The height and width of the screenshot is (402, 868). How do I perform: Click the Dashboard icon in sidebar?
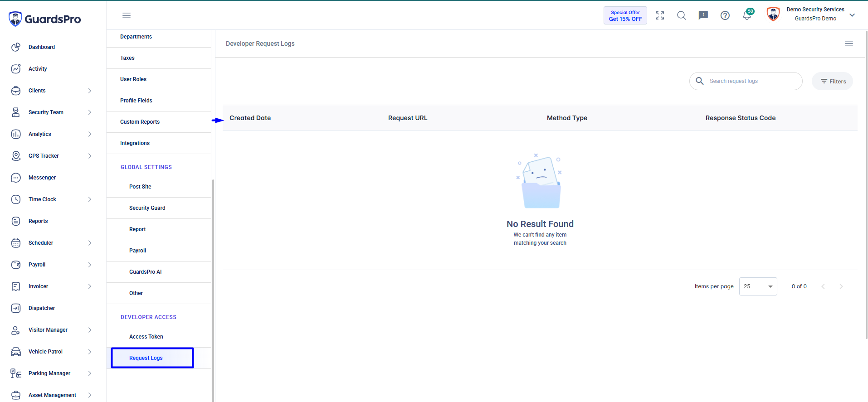tap(16, 47)
